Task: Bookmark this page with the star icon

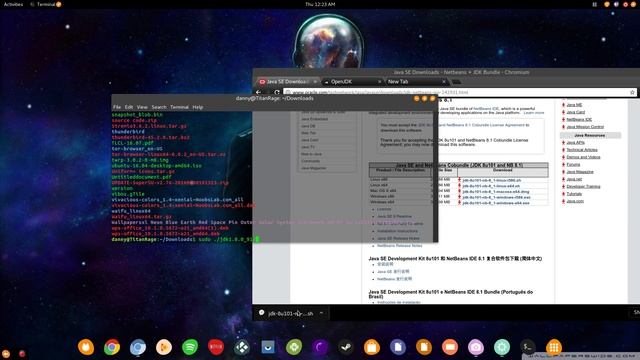Action: click(632, 92)
